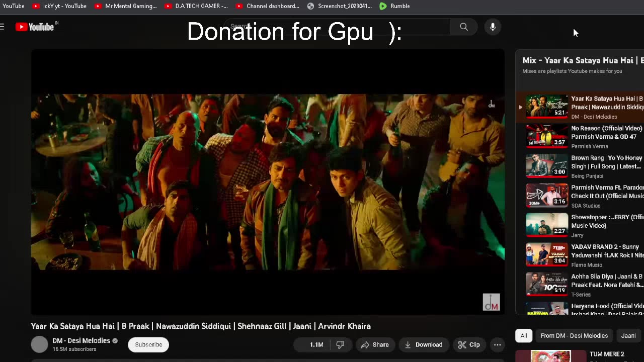Open bookmark 'D.A TECH GAMER'
Screen dimensions: 644x362
[196, 6]
